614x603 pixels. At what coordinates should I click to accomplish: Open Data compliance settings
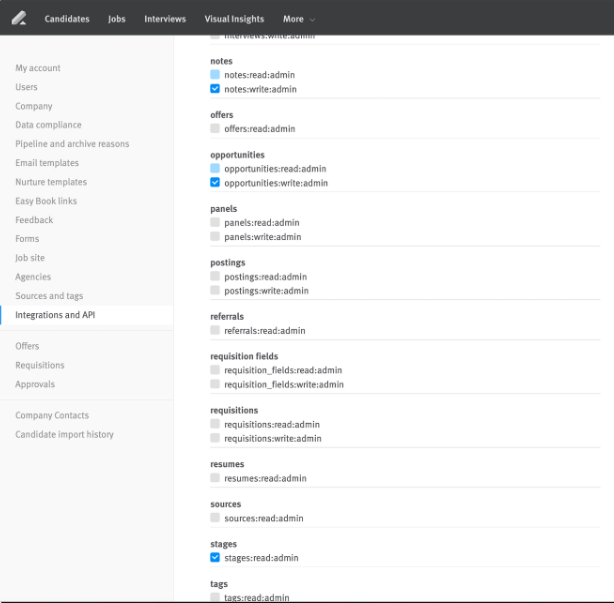tap(49, 125)
